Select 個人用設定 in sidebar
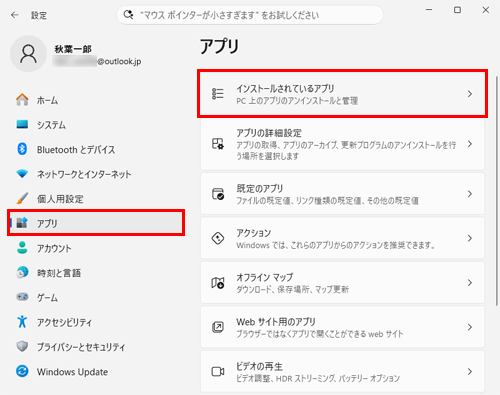Image resolution: width=500 pixels, height=395 pixels. coord(96,198)
